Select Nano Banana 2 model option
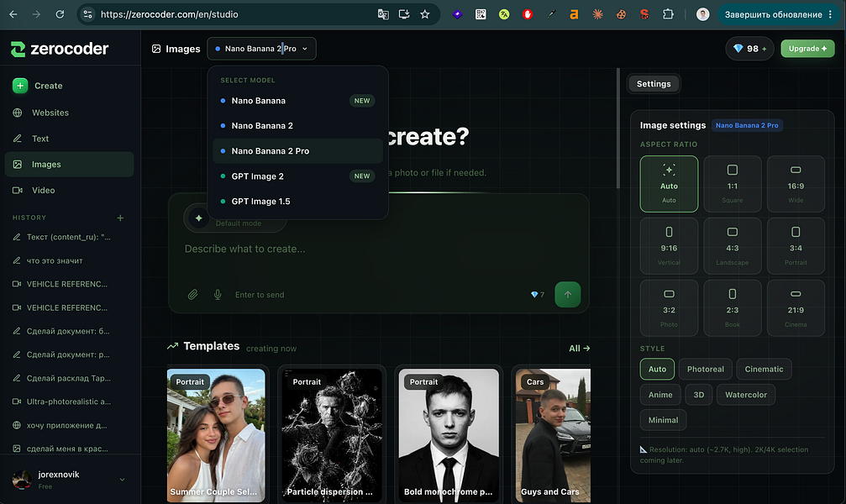The height and width of the screenshot is (504, 846). (x=298, y=126)
